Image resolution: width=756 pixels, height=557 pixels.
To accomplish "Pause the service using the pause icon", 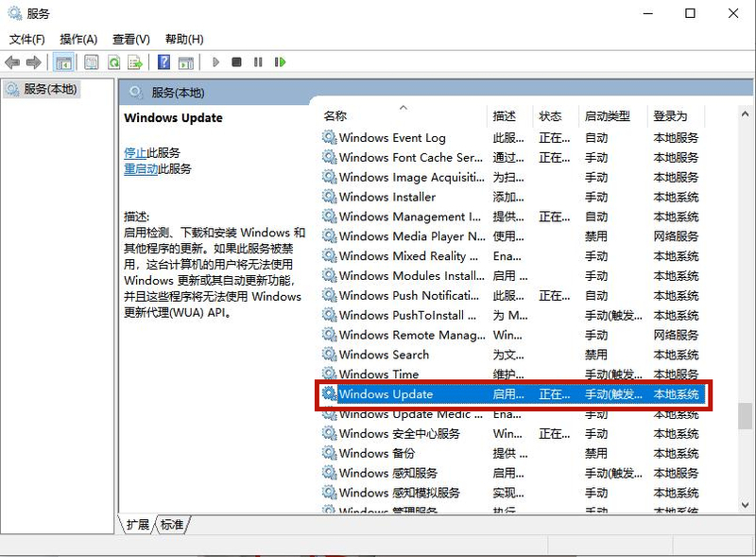I will tap(257, 62).
